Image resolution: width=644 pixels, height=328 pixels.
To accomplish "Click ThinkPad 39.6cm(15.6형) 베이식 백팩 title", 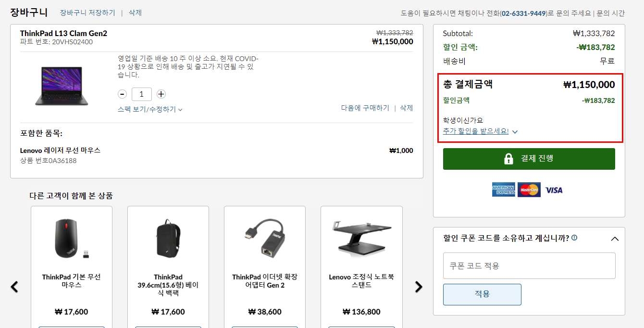I will pyautogui.click(x=168, y=285).
